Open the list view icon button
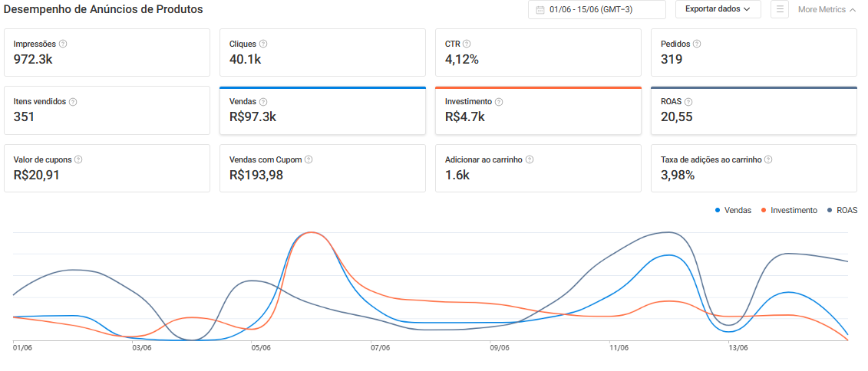Viewport: 868px width, 371px height. pos(780,9)
